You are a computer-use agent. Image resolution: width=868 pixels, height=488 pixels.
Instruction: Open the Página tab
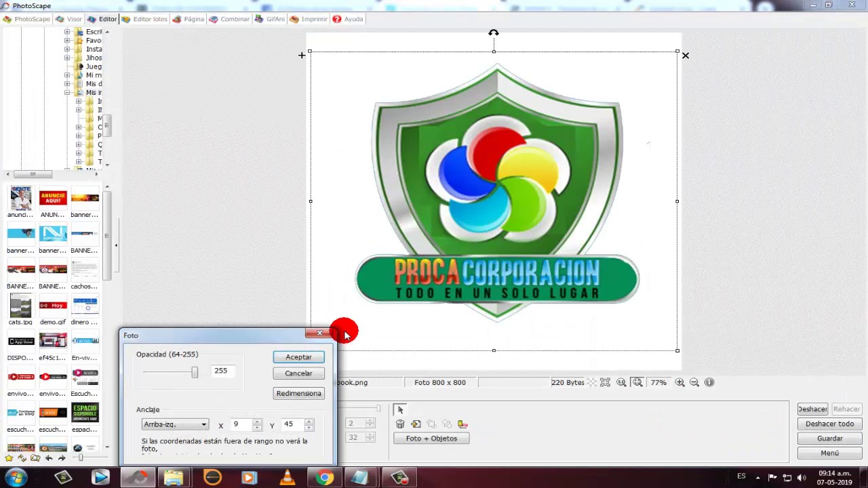pos(189,19)
